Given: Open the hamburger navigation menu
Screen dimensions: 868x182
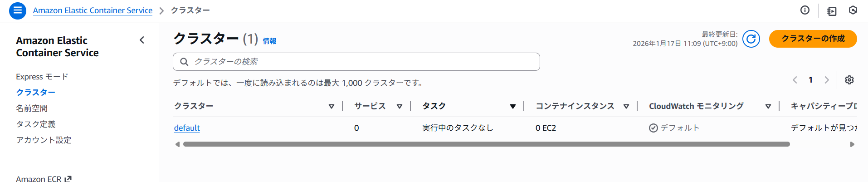Looking at the screenshot, I should click(x=18, y=10).
